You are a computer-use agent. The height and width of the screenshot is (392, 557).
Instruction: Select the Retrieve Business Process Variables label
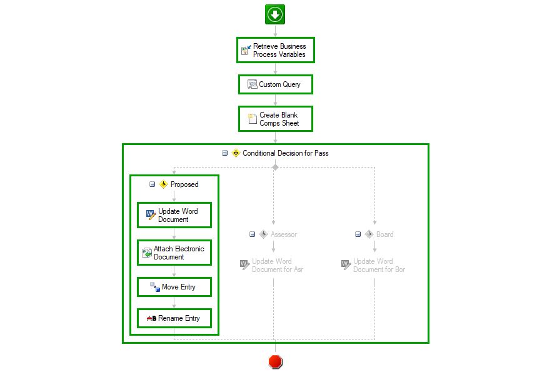[x=279, y=50]
